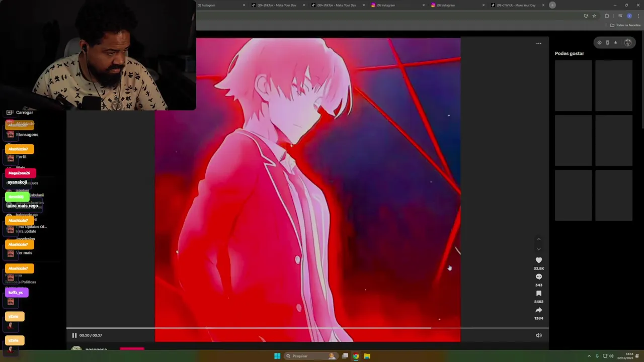The width and height of the screenshot is (644, 362).
Task: Open File Explorer from the taskbar
Action: click(x=367, y=356)
